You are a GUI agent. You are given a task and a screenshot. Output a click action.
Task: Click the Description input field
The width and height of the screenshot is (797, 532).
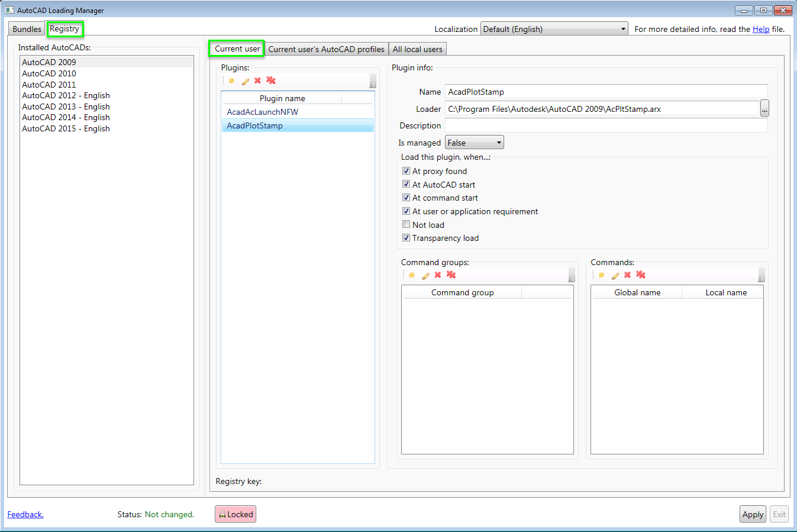tap(606, 125)
